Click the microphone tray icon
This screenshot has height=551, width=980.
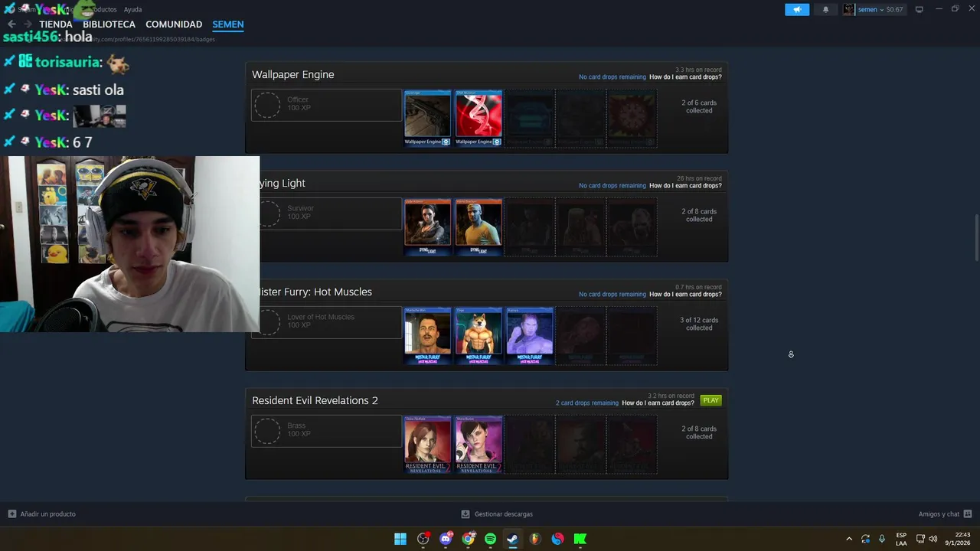(882, 539)
